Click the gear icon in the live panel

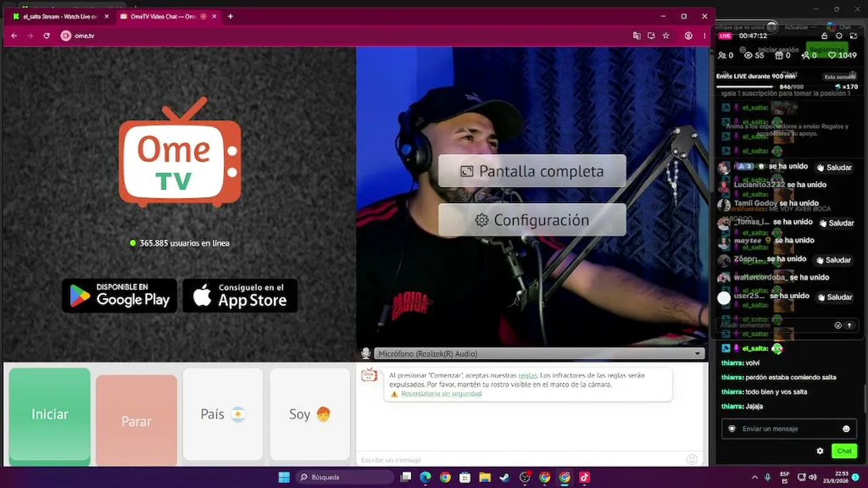tap(839, 36)
